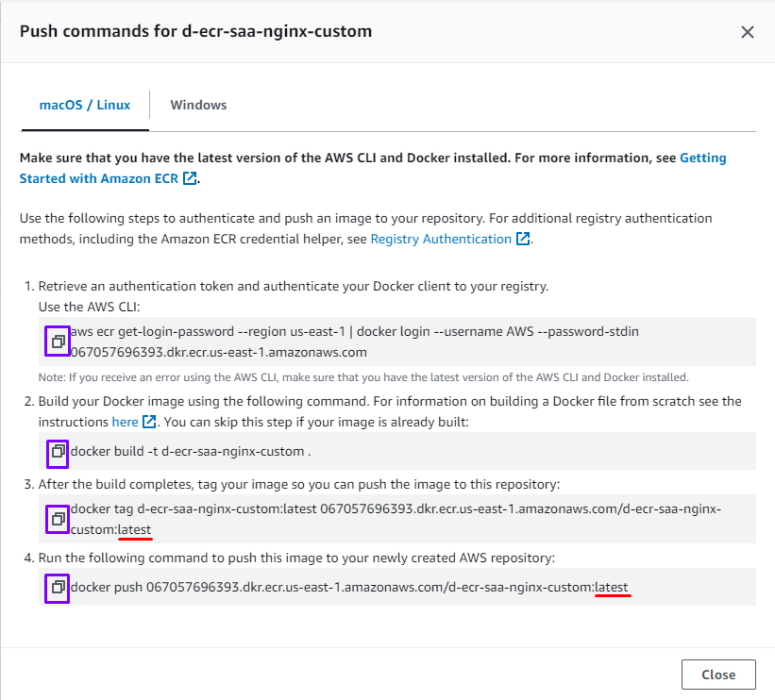The width and height of the screenshot is (775, 700).
Task: Copy the docker push command
Action: click(x=58, y=588)
